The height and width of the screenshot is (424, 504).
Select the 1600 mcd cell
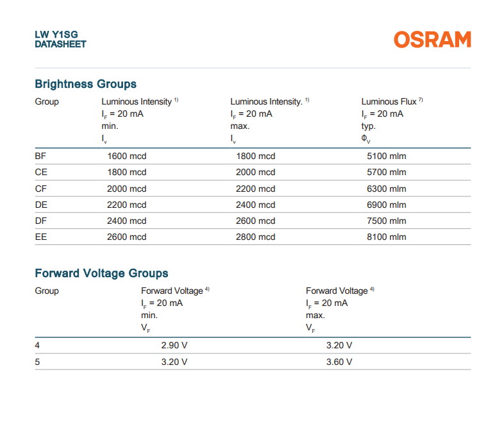point(127,157)
